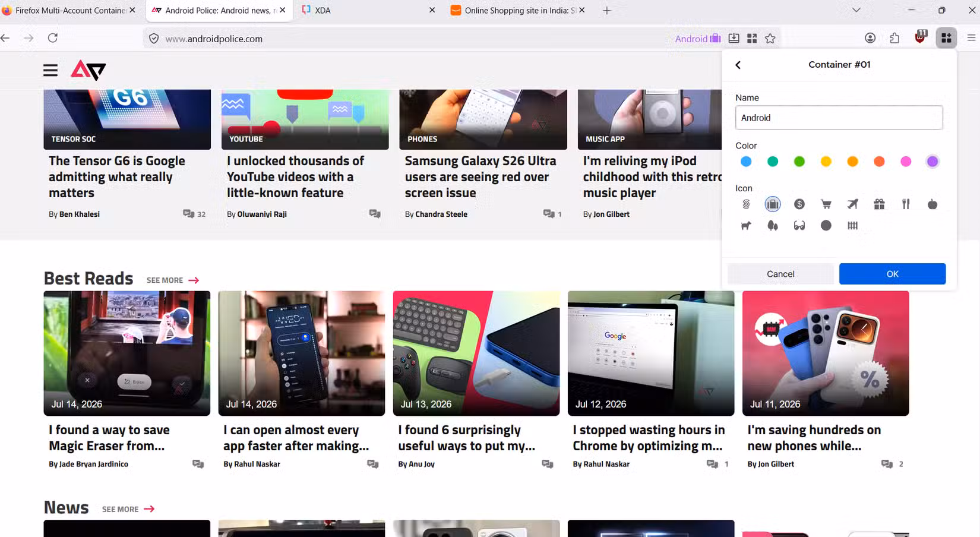
Task: Select the fork and knife icon
Action: click(906, 204)
